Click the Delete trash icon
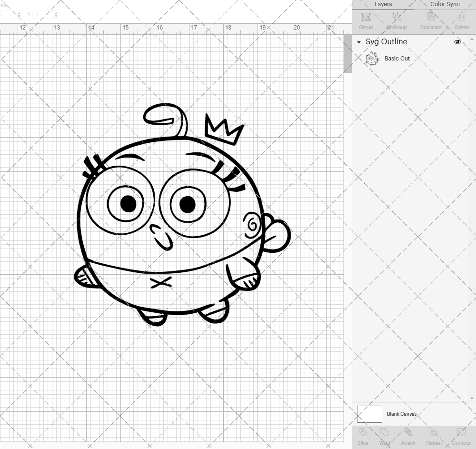This screenshot has height=449, width=476. [462, 17]
